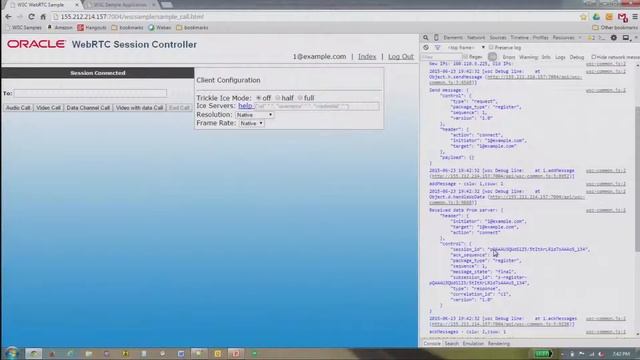Open the Windows Start button
The width and height of the screenshot is (640, 360).
(11, 353)
